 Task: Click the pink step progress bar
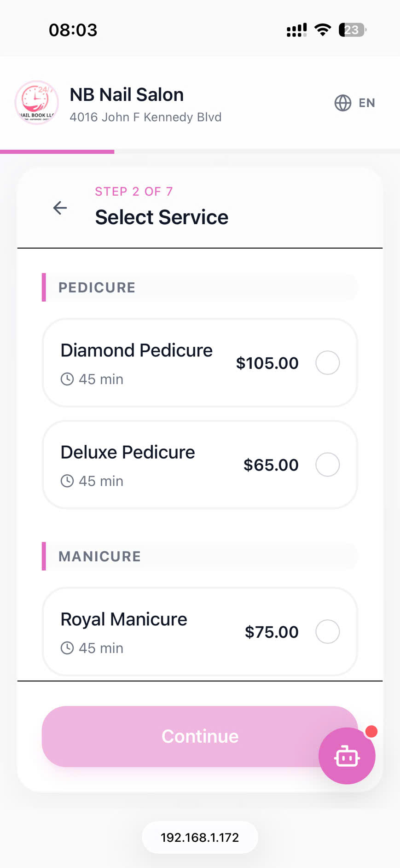(x=57, y=151)
